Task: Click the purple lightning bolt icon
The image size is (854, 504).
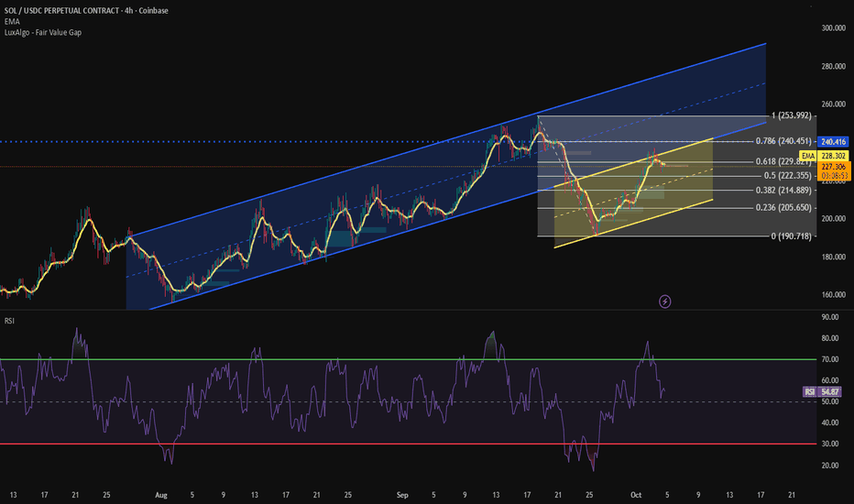Action: (664, 301)
